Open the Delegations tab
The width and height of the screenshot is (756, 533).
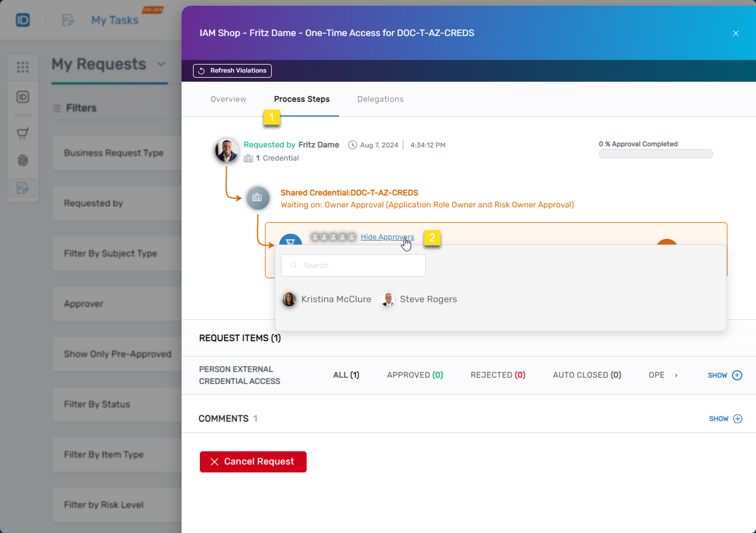tap(380, 99)
